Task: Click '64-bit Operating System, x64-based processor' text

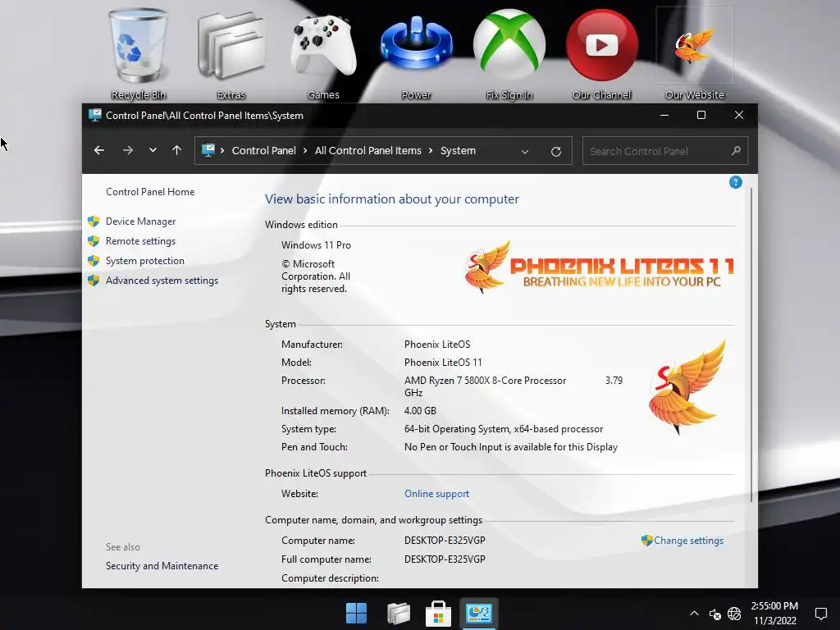Action: click(504, 429)
